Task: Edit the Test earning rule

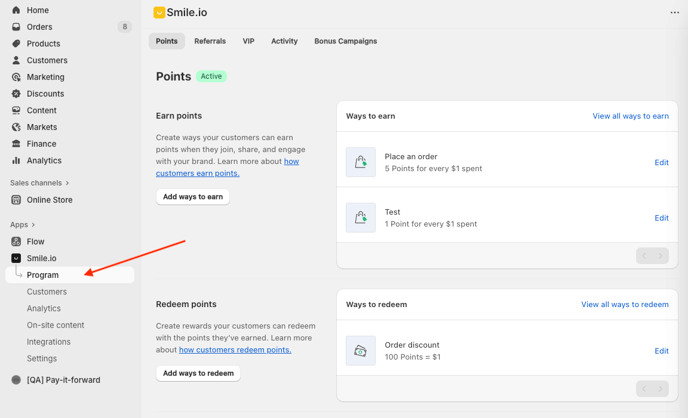Action: [x=661, y=218]
